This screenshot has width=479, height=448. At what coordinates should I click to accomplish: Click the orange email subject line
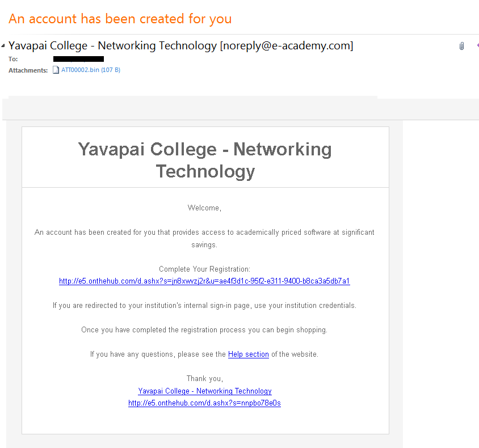click(120, 19)
